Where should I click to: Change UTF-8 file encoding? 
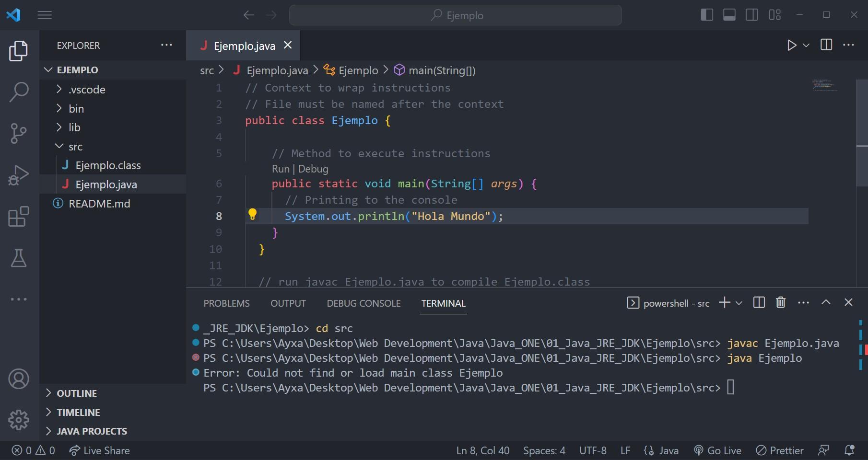tap(593, 450)
